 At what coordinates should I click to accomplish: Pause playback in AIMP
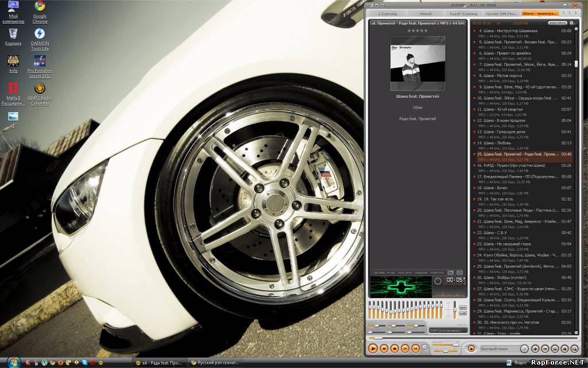384,348
